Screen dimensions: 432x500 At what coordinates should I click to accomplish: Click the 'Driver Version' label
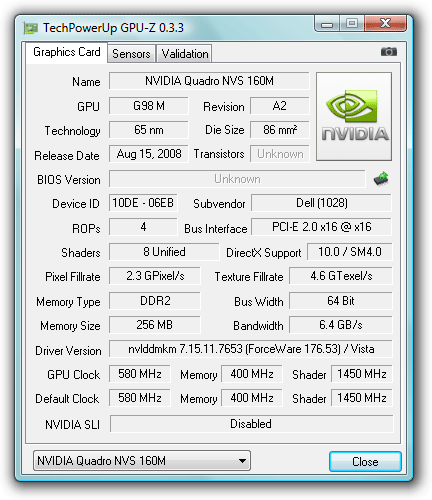[x=68, y=351]
